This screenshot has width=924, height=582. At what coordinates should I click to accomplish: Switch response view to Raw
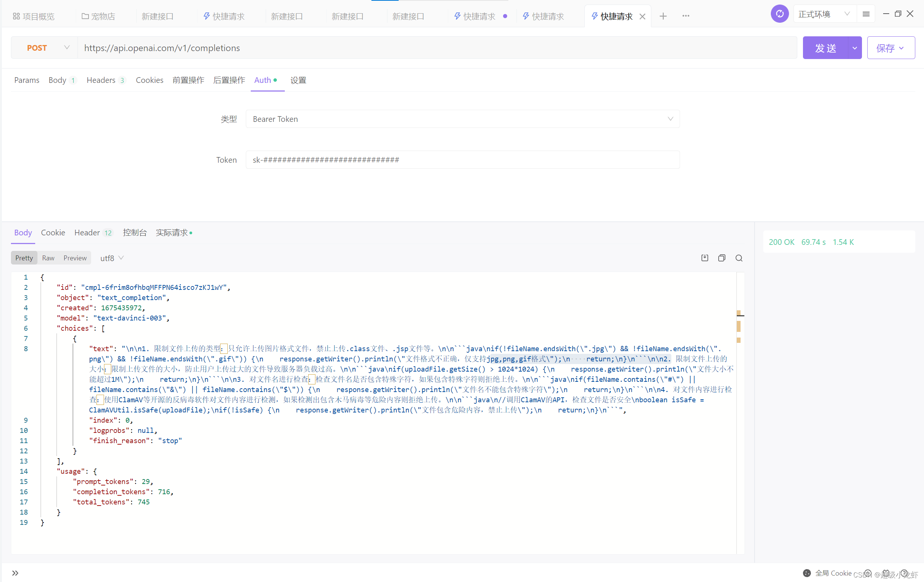coord(48,258)
